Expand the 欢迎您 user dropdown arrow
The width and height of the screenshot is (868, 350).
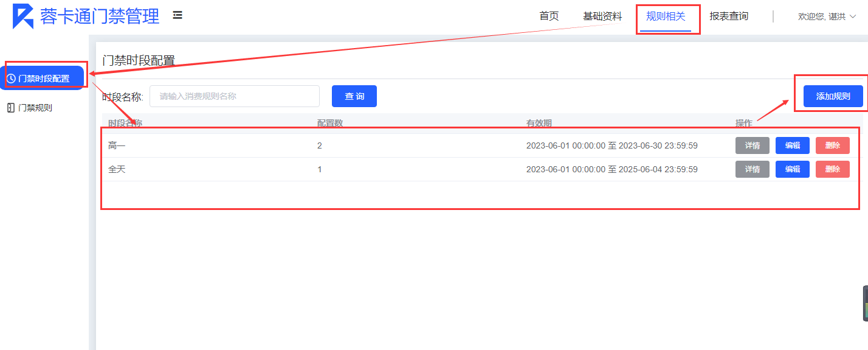point(853,17)
